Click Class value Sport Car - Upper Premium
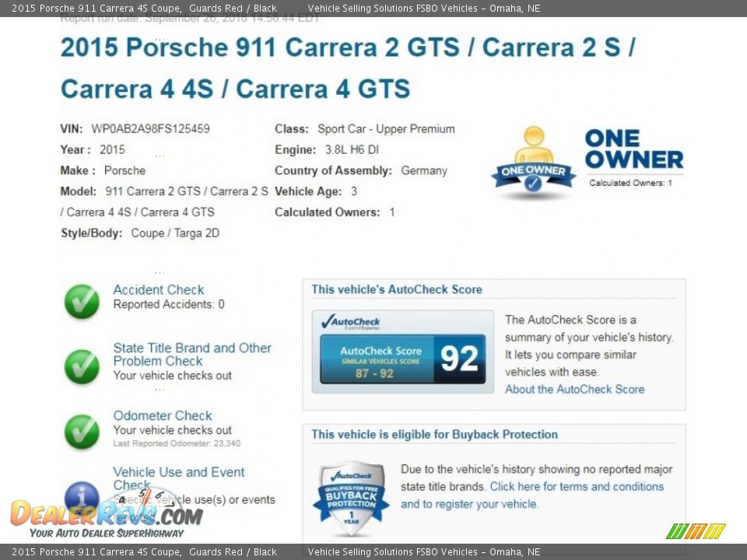Viewport: 747px width, 560px height. point(387,129)
